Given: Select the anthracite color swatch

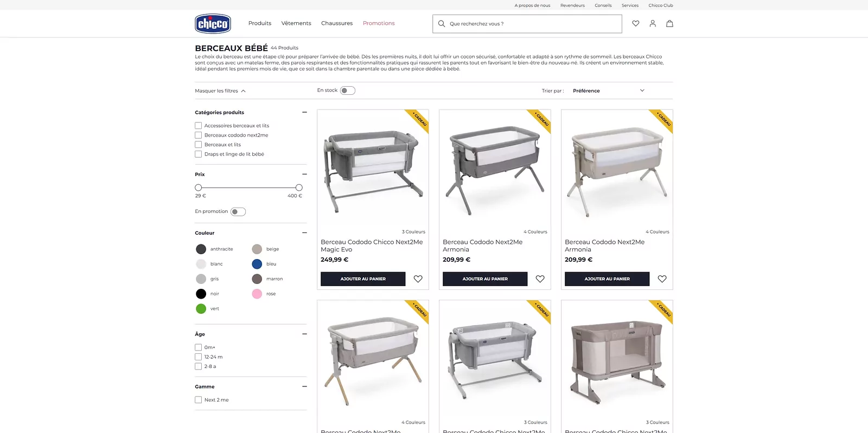Looking at the screenshot, I should pos(201,249).
